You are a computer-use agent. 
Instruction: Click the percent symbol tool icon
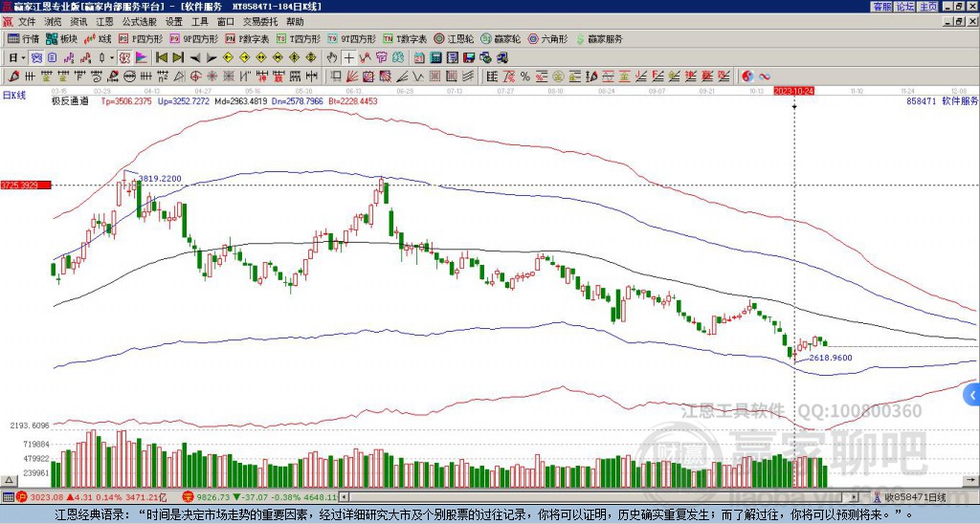coord(525,76)
